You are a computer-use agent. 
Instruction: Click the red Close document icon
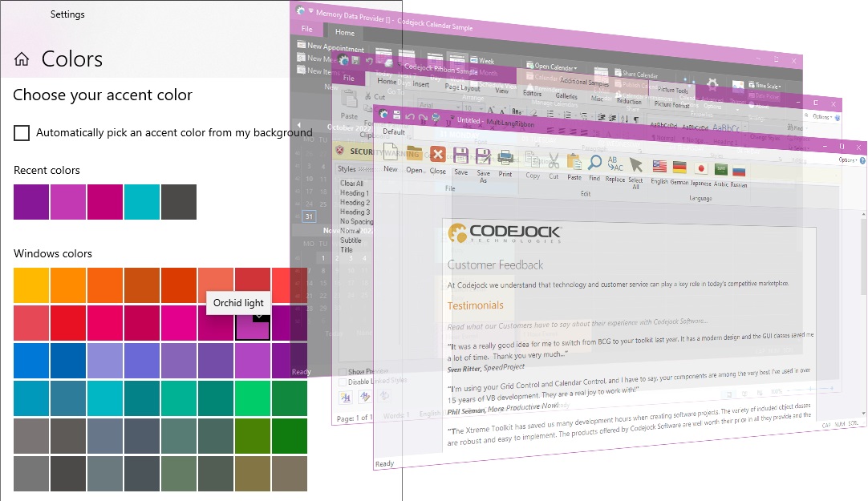437,154
